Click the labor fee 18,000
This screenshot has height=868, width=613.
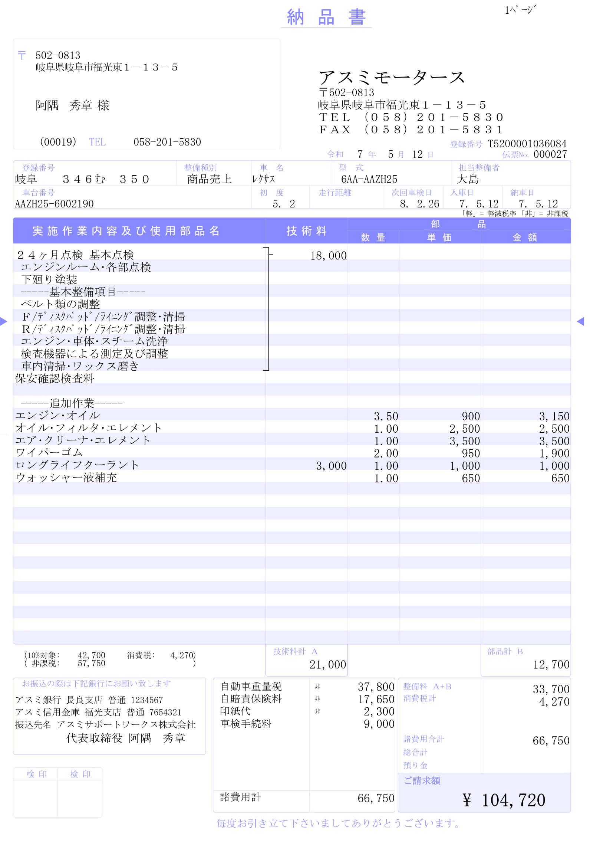click(x=328, y=256)
